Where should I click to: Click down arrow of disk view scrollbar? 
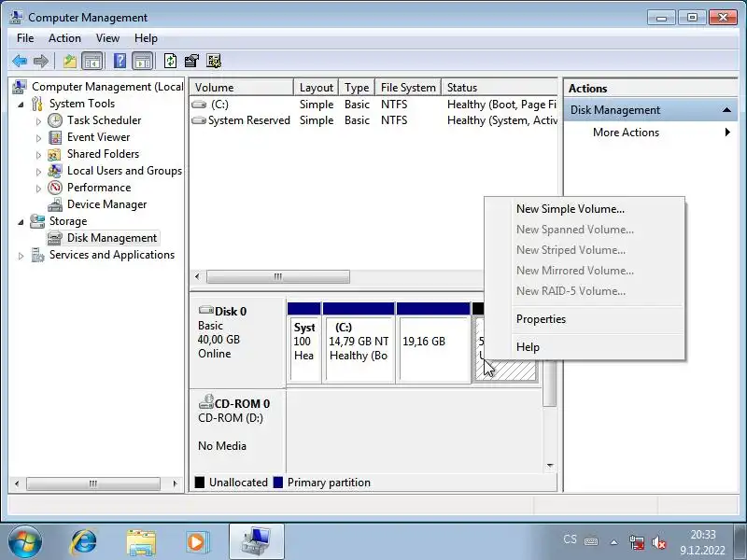[550, 466]
